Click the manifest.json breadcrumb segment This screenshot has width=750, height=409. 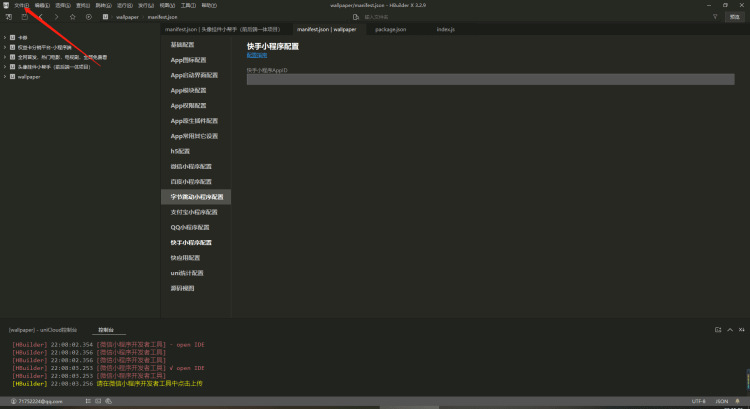coord(162,17)
